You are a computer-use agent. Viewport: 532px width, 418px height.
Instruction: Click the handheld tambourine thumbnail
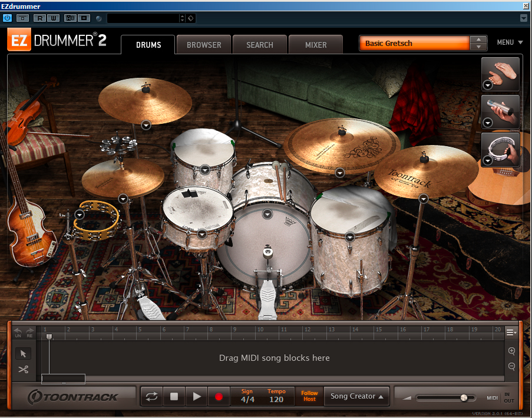[x=500, y=150]
